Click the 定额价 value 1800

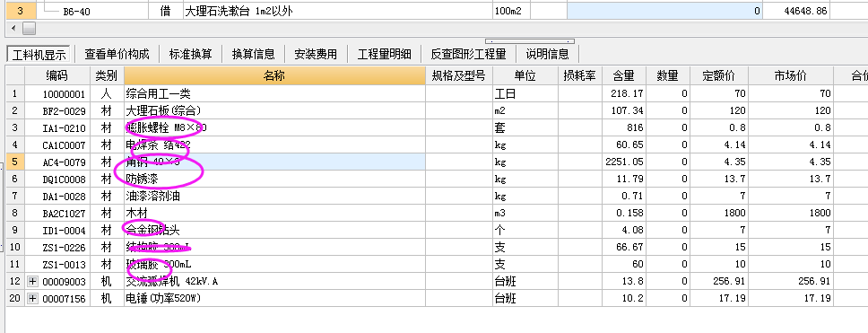click(720, 213)
